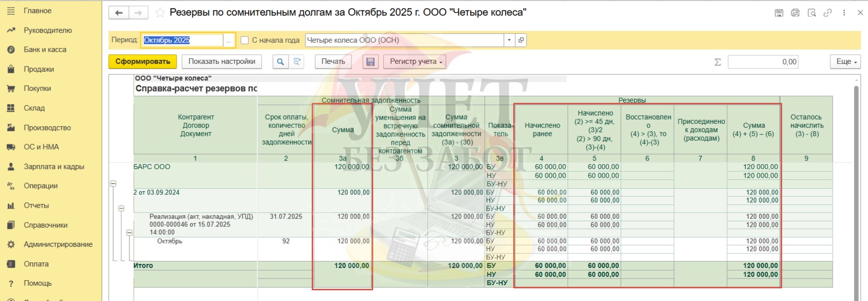Click the Помощь question mark icon

coord(11,284)
